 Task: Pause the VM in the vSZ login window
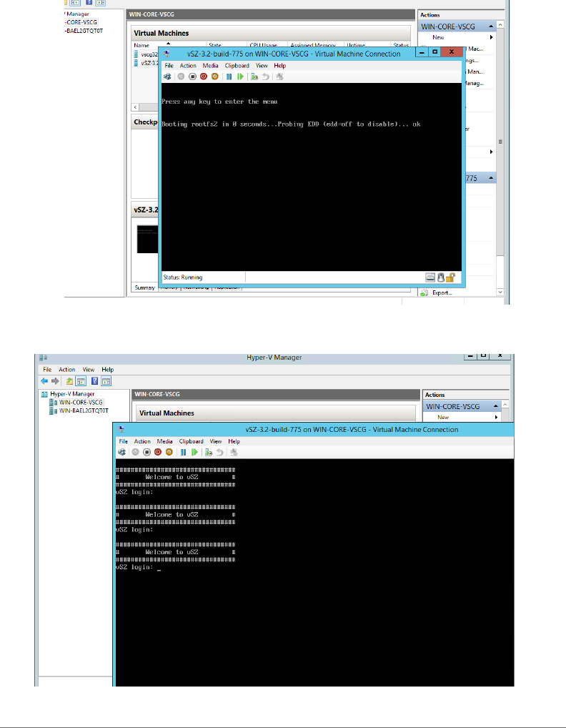pyautogui.click(x=183, y=452)
